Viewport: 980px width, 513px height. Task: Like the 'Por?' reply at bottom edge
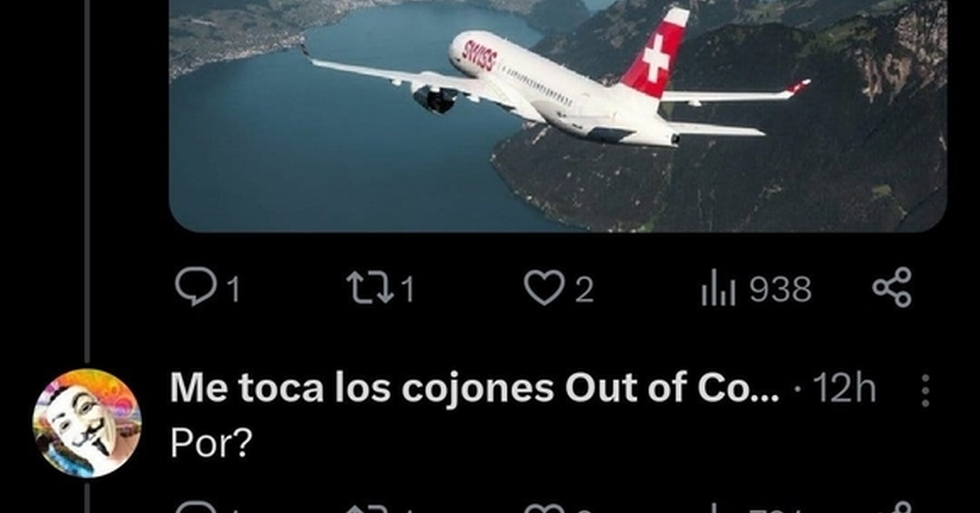pos(544,508)
